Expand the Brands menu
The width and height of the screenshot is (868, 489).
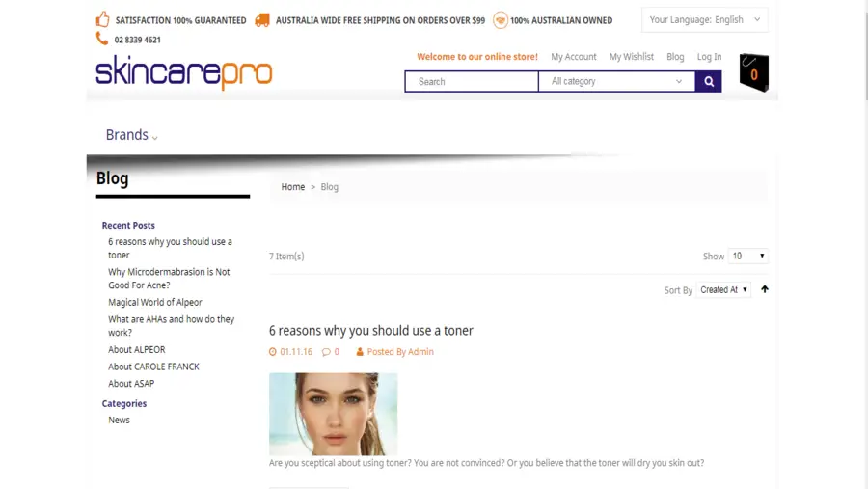click(132, 135)
